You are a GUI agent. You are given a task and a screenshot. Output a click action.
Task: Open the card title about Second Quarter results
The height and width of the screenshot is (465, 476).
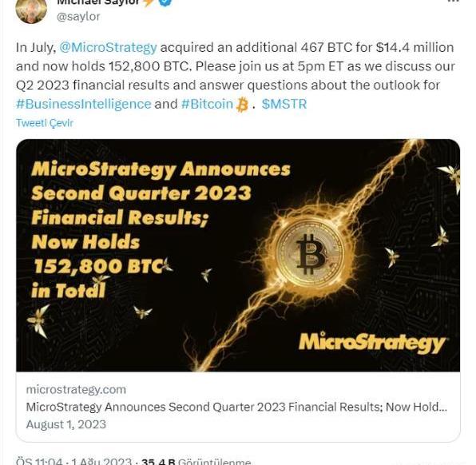click(236, 407)
